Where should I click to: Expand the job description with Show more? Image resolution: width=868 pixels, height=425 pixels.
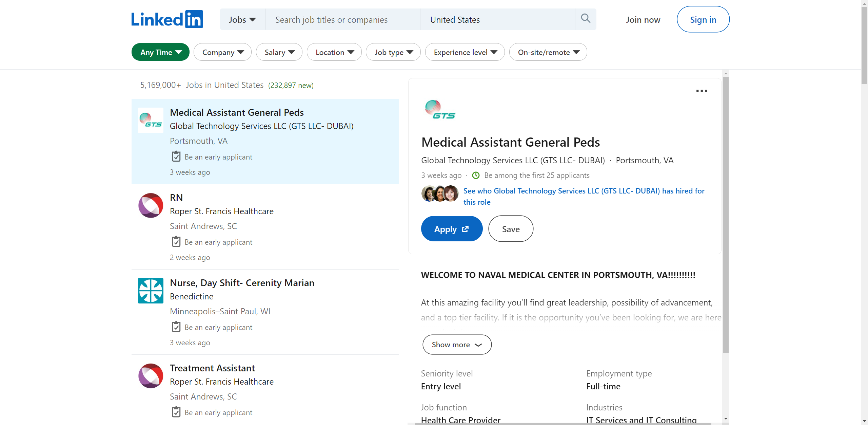457,344
